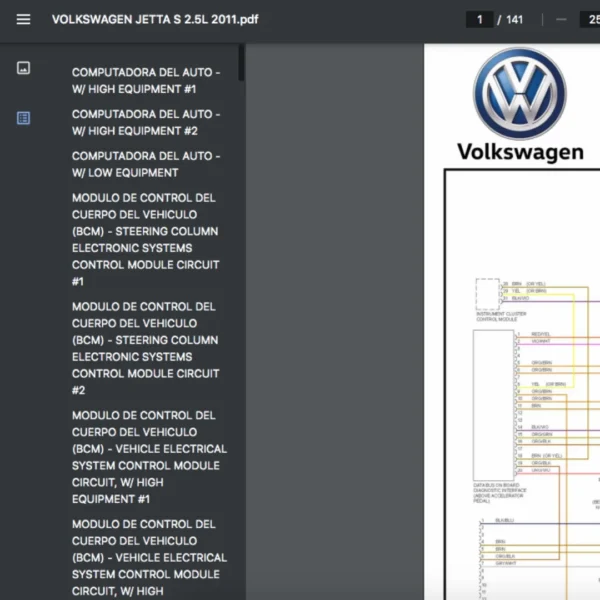Click the page number input field
The image size is (600, 600).
pyautogui.click(x=479, y=20)
